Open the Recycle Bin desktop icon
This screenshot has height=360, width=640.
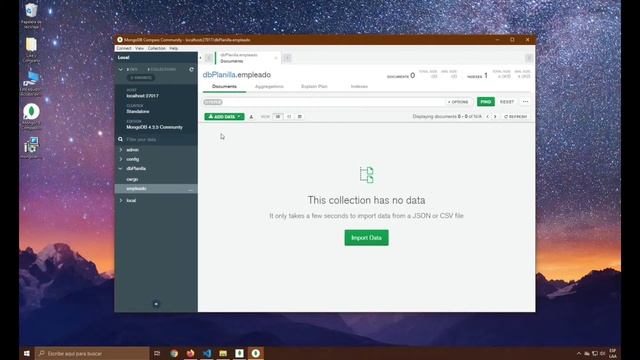[31, 16]
